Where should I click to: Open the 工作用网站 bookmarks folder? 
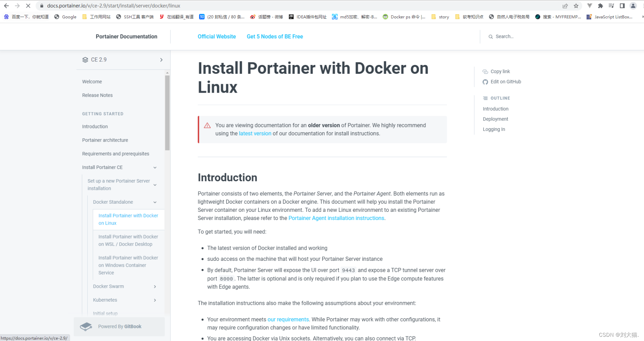click(96, 17)
